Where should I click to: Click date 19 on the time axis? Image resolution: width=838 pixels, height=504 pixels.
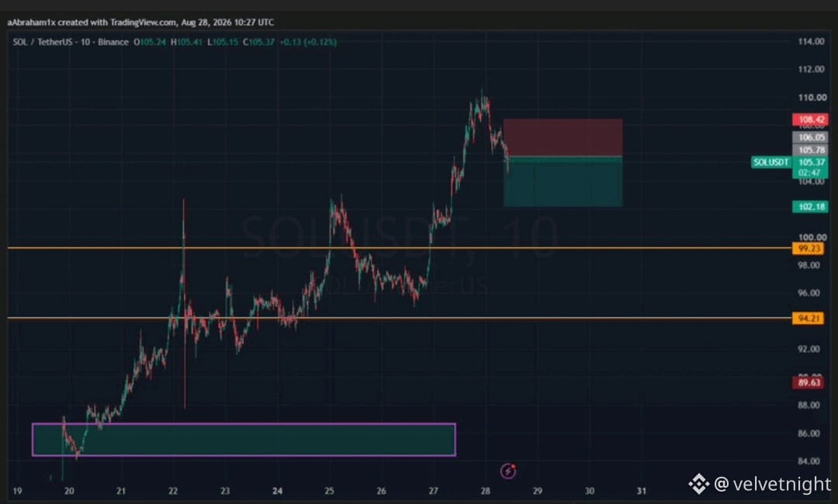(x=17, y=491)
